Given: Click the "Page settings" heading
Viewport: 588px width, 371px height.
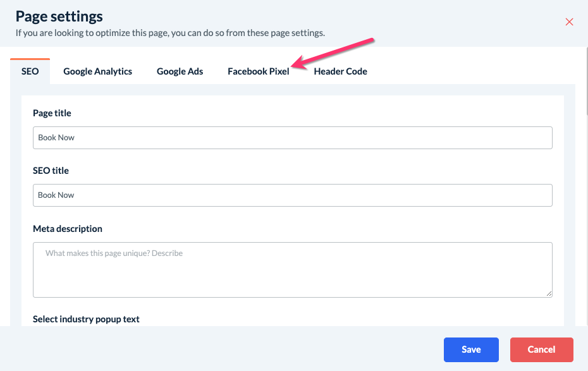Looking at the screenshot, I should coord(59,16).
